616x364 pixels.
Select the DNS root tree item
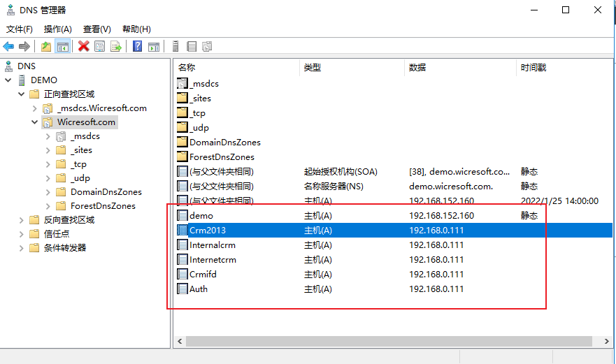pyautogui.click(x=27, y=66)
